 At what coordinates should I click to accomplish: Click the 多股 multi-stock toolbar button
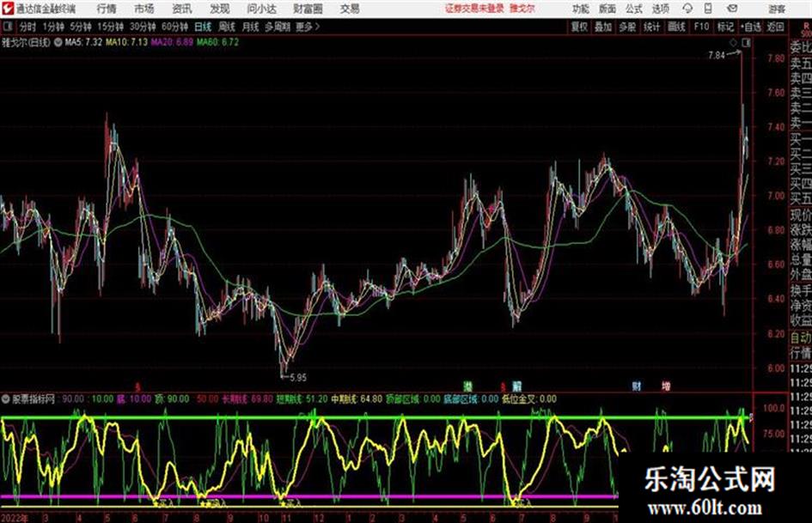coord(627,27)
